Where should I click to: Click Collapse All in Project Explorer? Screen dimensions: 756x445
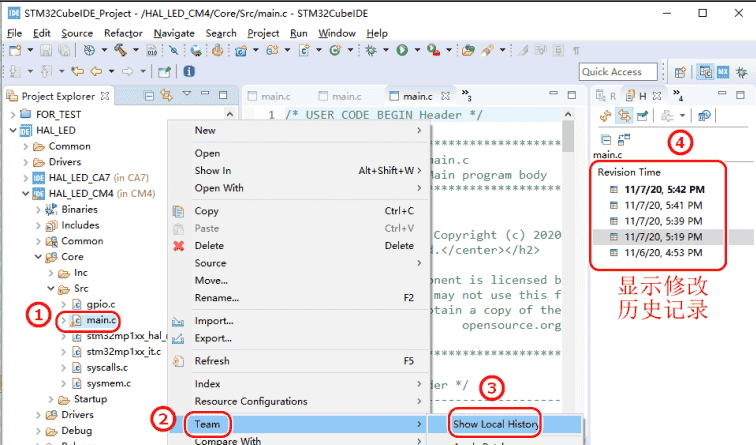click(150, 96)
